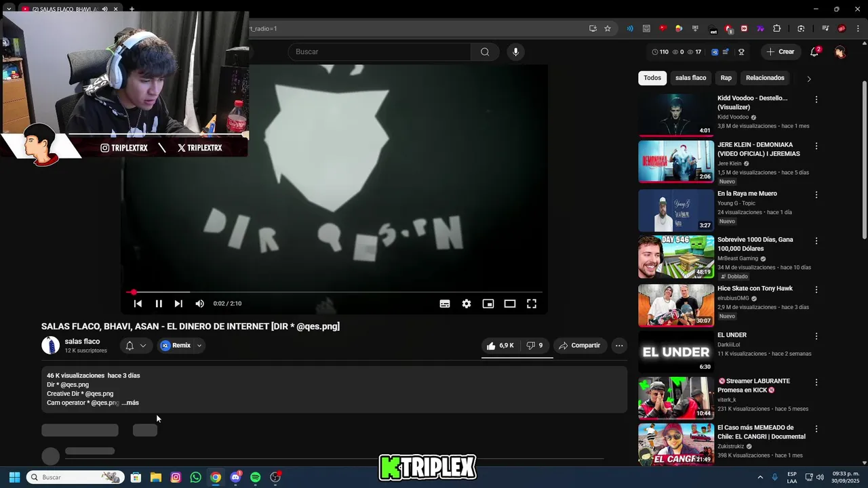
Task: Open Instagram from taskbar
Action: tap(176, 477)
